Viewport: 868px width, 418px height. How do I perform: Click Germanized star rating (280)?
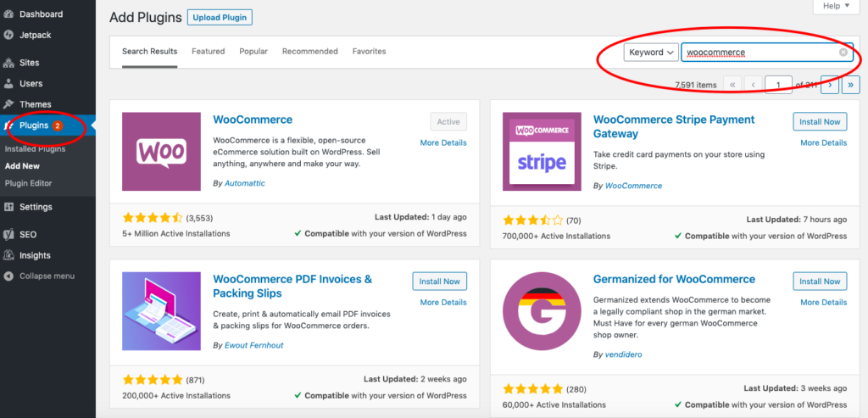[x=532, y=389]
